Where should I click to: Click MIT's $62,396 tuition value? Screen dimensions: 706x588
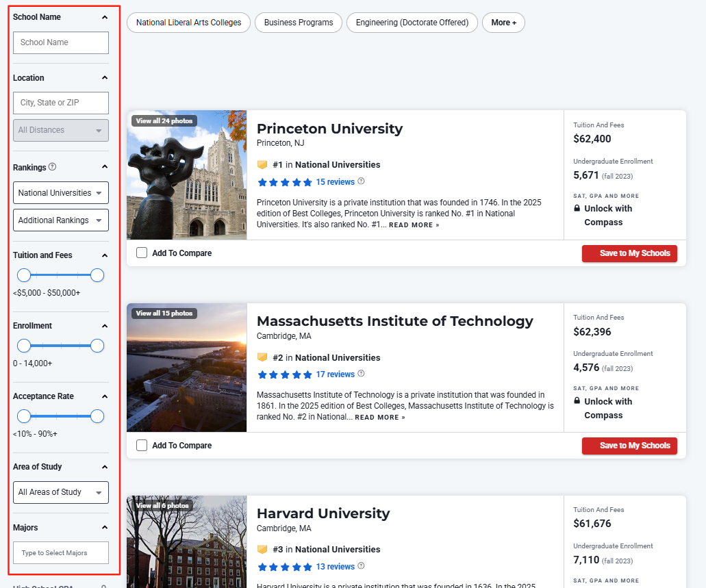(x=592, y=332)
